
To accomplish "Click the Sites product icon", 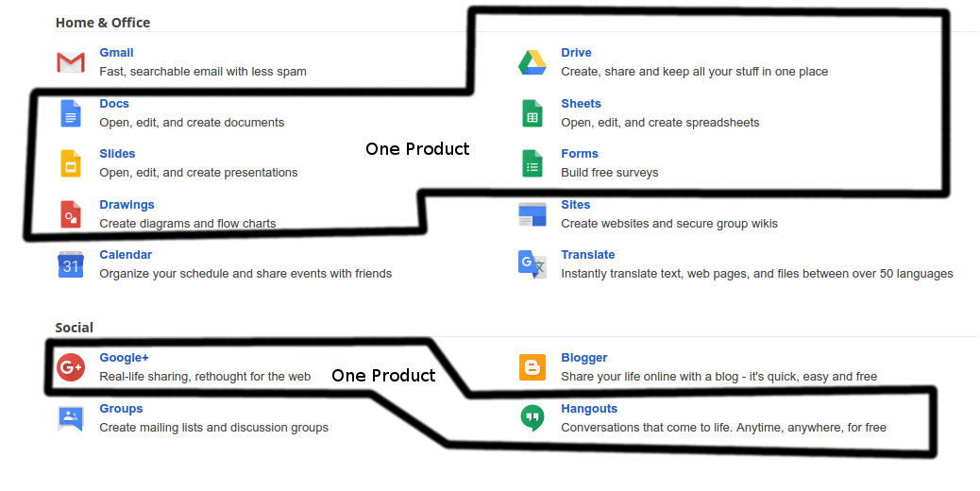I will click(x=532, y=214).
